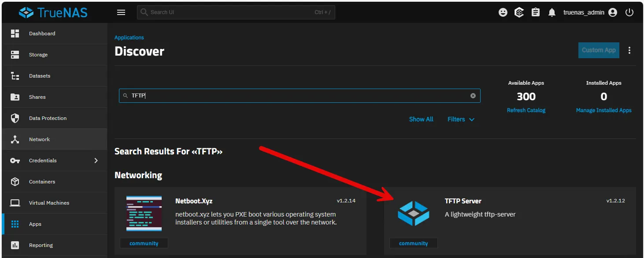Open the truenas_admin user menu
This screenshot has width=644, height=258.
(590, 12)
